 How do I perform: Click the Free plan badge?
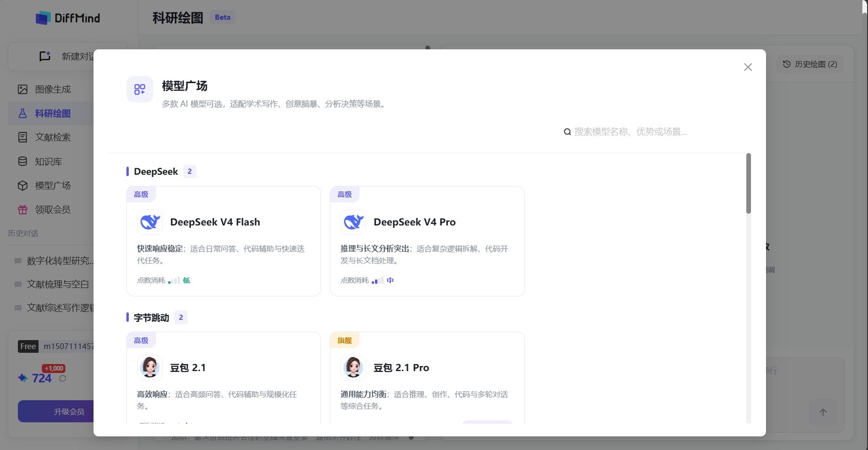[28, 346]
